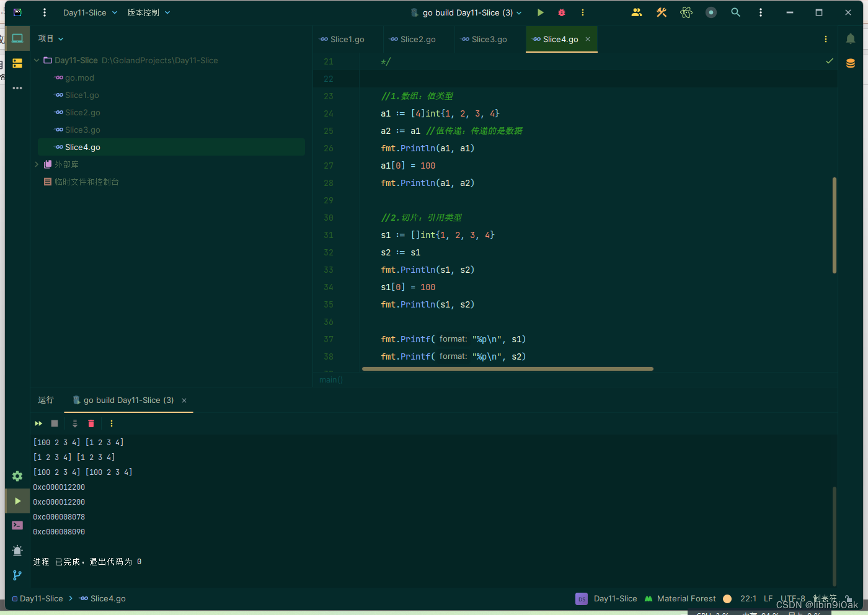This screenshot has height=615, width=868.
Task: Place cursor on line 27 a1[0] = 100
Action: point(408,166)
